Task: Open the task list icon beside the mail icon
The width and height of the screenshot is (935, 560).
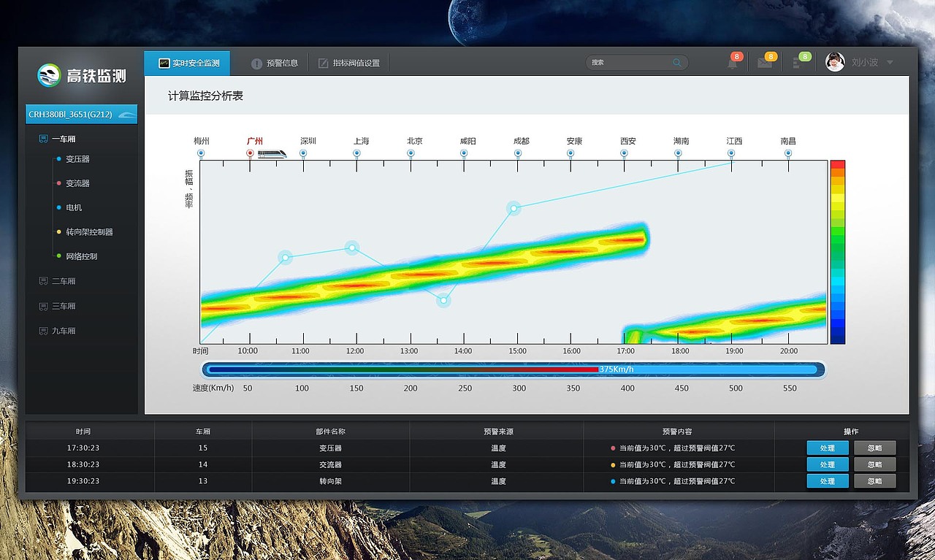Action: [x=797, y=63]
